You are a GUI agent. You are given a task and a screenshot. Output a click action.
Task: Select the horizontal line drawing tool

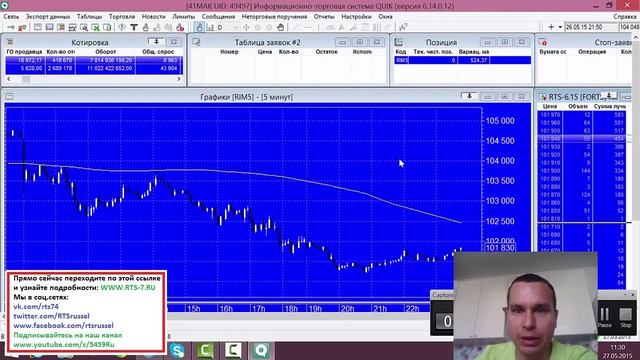(308, 27)
